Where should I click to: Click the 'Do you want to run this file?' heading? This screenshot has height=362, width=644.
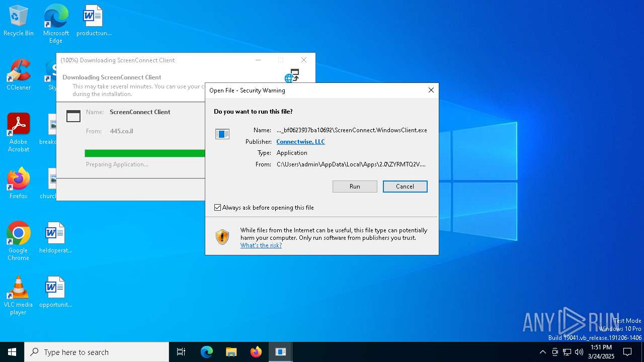[253, 112]
